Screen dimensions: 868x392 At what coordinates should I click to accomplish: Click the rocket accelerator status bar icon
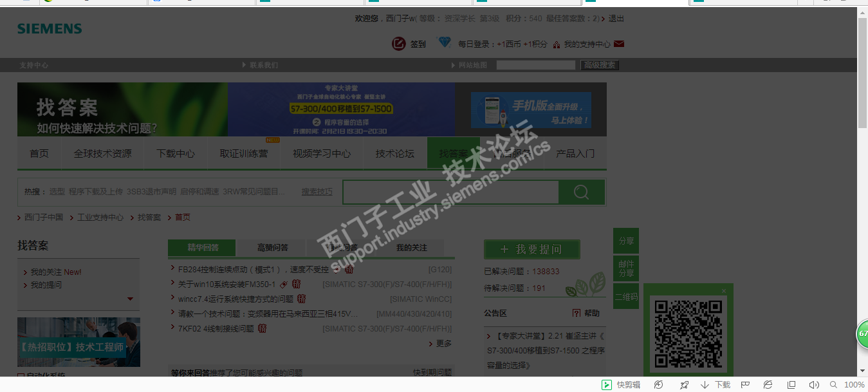685,385
